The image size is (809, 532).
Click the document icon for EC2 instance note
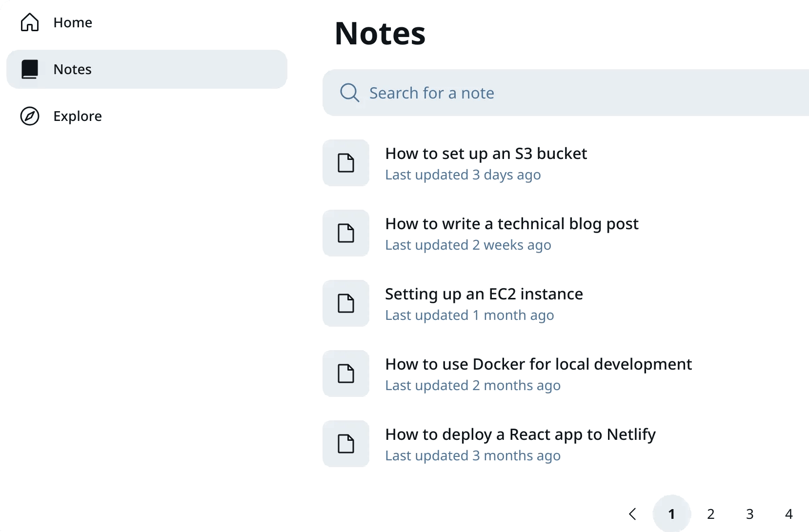[x=346, y=303]
